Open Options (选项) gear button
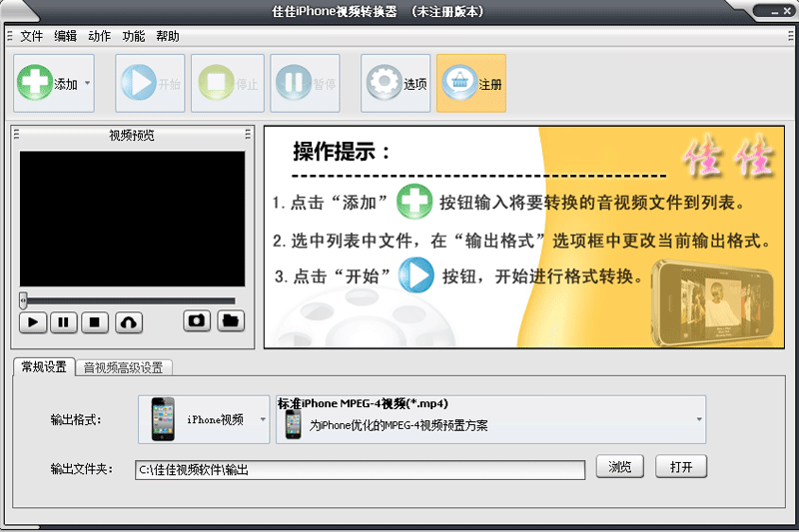Screen dimensions: 799x532 [x=396, y=83]
